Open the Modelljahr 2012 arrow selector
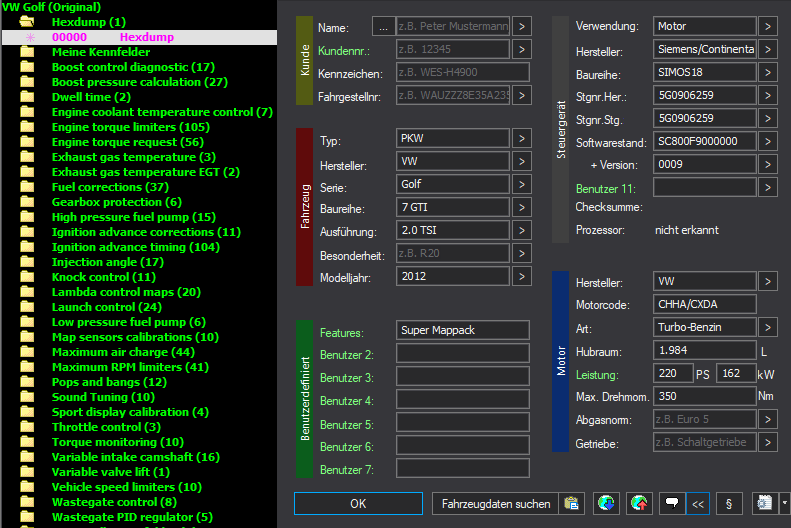791x528 pixels. click(x=522, y=276)
